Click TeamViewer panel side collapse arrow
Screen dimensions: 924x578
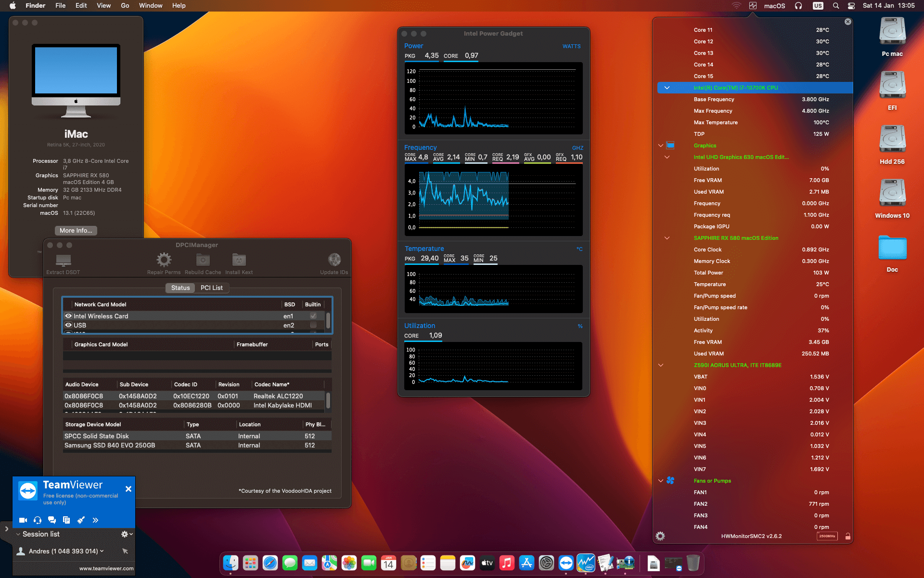(6, 528)
